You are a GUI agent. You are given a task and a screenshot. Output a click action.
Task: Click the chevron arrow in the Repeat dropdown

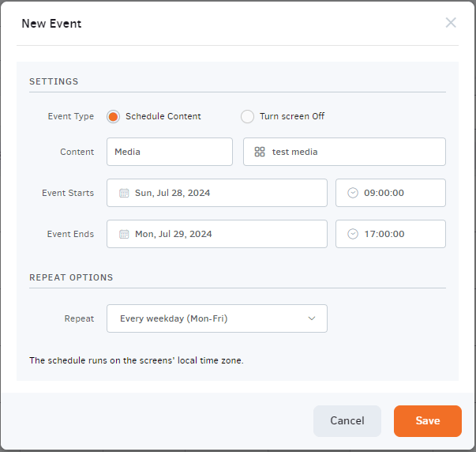pyautogui.click(x=312, y=318)
